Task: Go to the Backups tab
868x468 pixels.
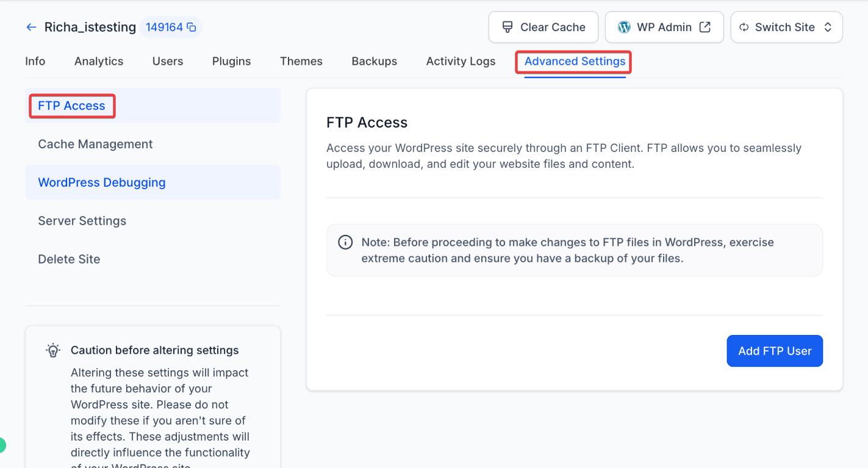Action: pos(374,62)
